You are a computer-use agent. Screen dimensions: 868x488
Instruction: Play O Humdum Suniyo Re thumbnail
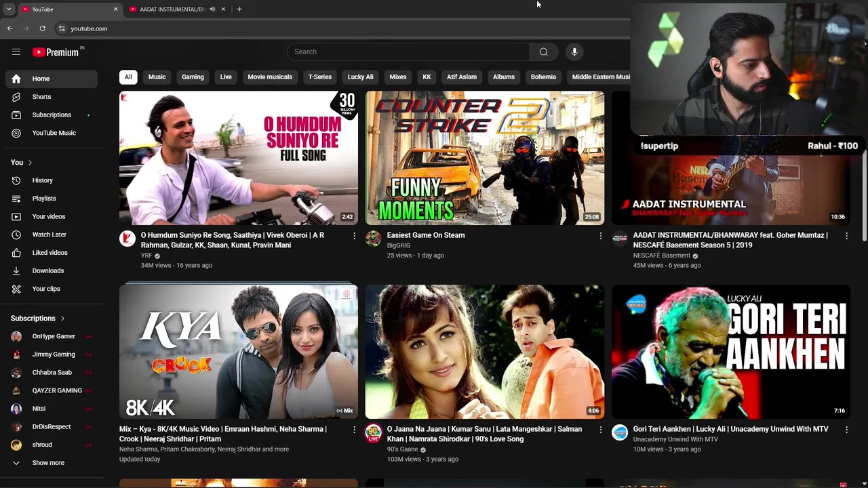(239, 158)
